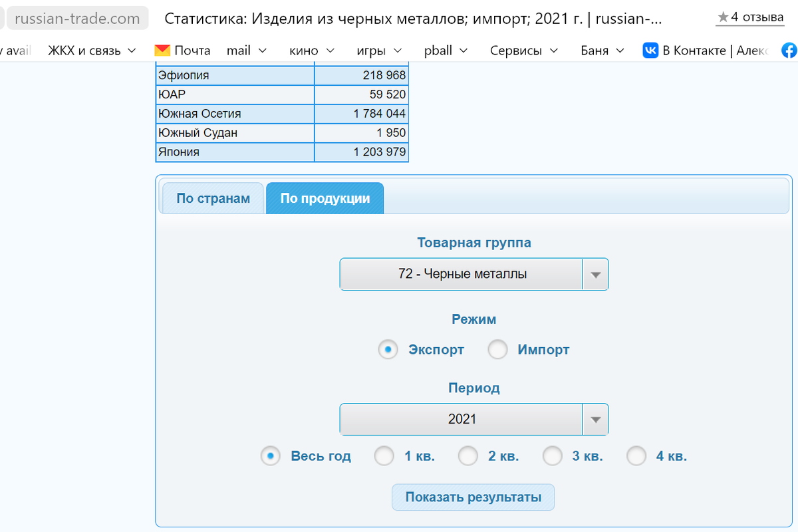The height and width of the screenshot is (532, 798).
Task: Expand the Сервисы bookmarks menu
Action: click(523, 50)
